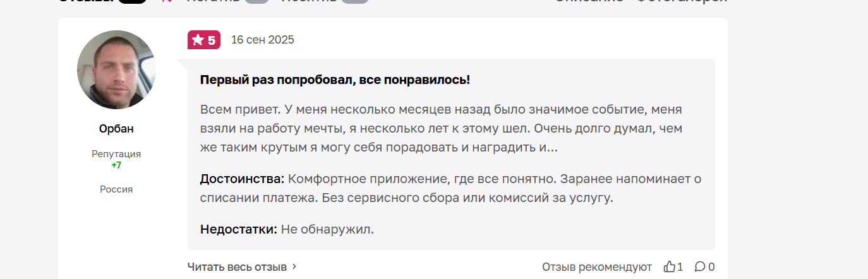Click the Россия location label
This screenshot has width=868, height=279.
(x=116, y=189)
